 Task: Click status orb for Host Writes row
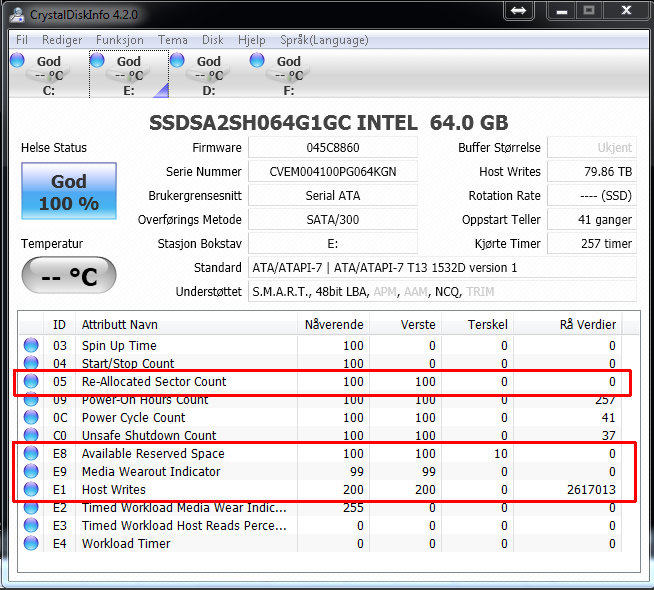point(31,489)
